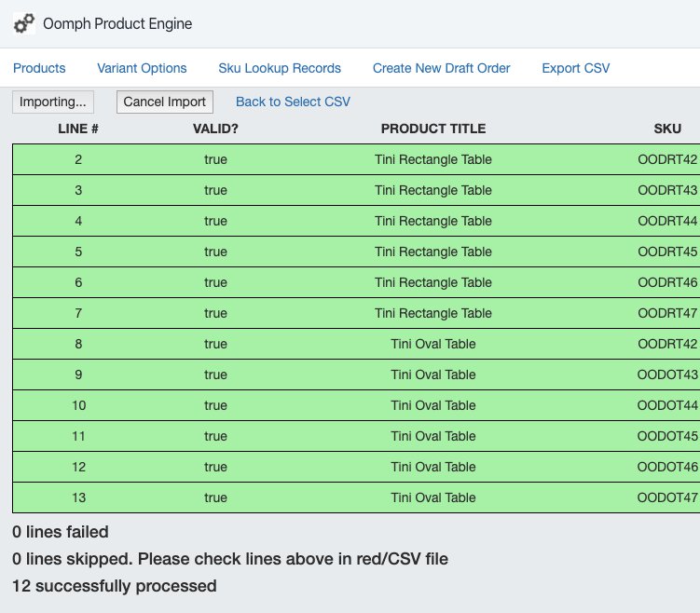This screenshot has width=700, height=613.
Task: Select SKU OODOT43 cell
Action: 667,375
